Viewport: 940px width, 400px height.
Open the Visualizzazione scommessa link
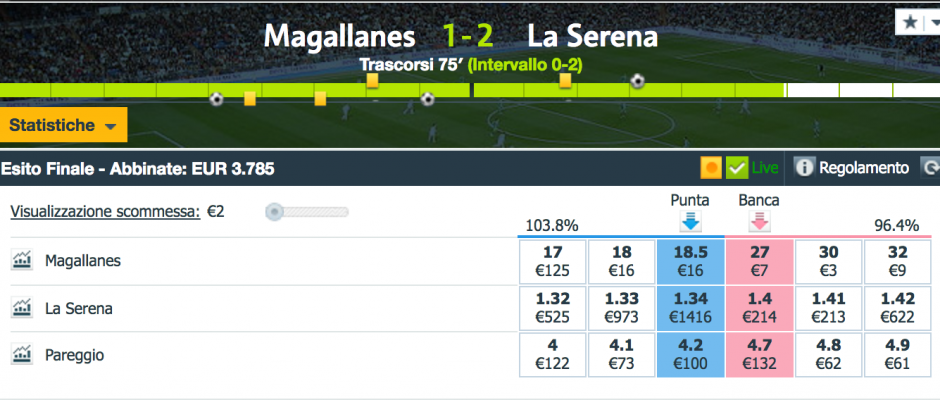click(105, 212)
